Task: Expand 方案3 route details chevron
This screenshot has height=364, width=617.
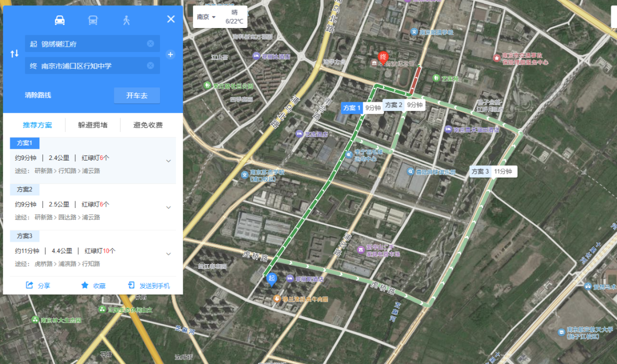Action: click(169, 254)
